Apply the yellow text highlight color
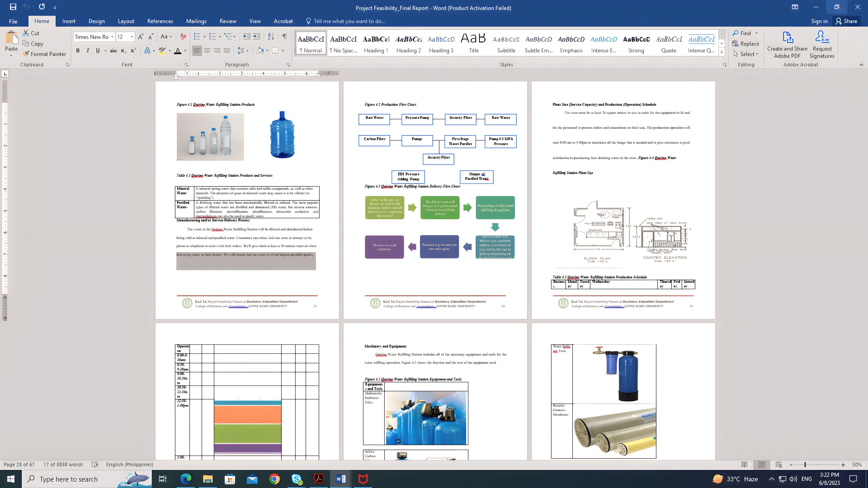This screenshot has width=868, height=488. pyautogui.click(x=162, y=51)
